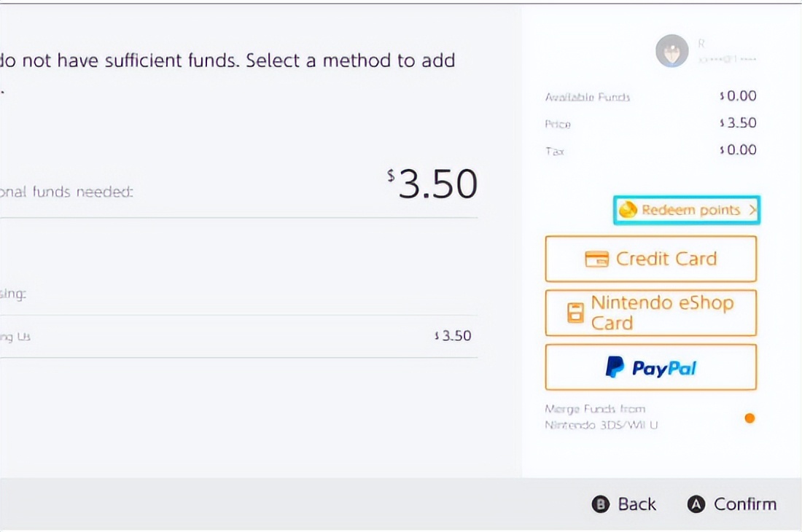Choose the Credit Card payment label
This screenshot has height=532, width=802.
click(666, 259)
